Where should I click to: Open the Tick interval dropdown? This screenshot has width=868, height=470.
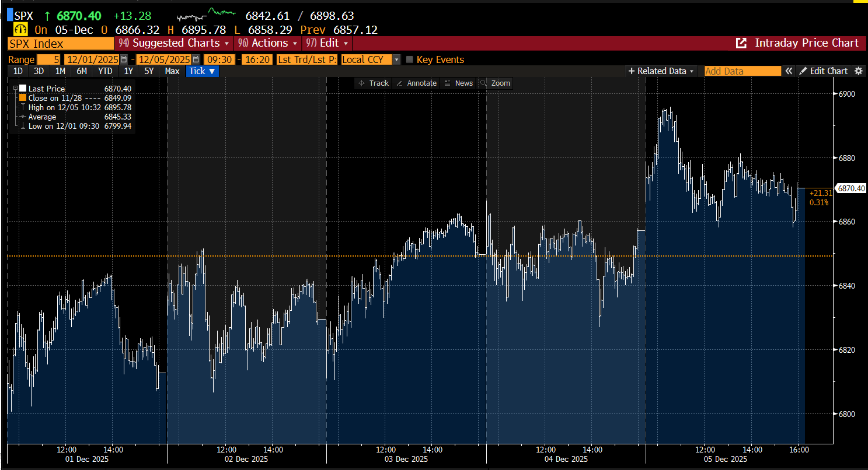(203, 71)
